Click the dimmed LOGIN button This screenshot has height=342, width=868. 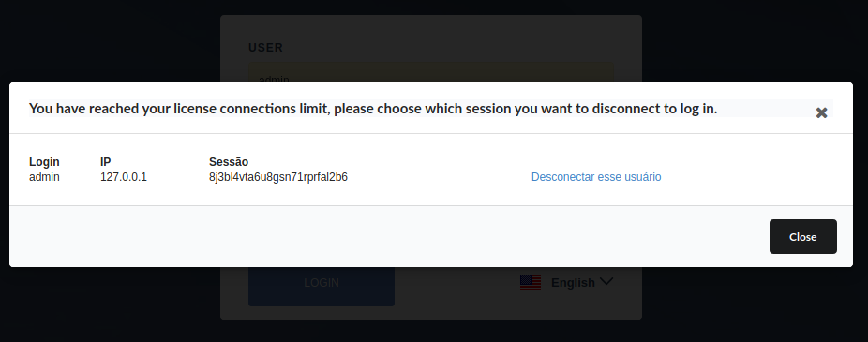pyautogui.click(x=322, y=286)
